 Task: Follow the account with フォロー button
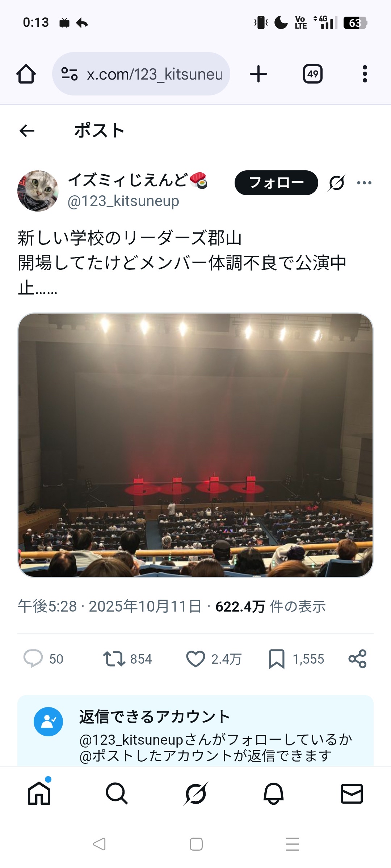[x=276, y=183]
